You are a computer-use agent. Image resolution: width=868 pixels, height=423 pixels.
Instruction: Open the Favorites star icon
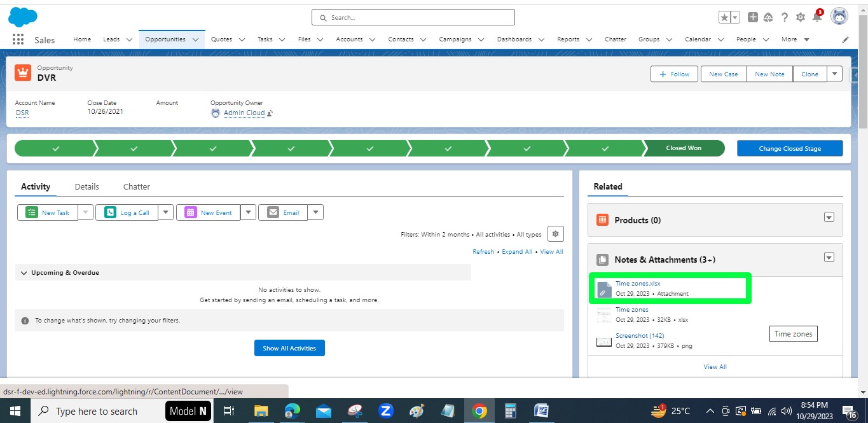[x=724, y=18]
